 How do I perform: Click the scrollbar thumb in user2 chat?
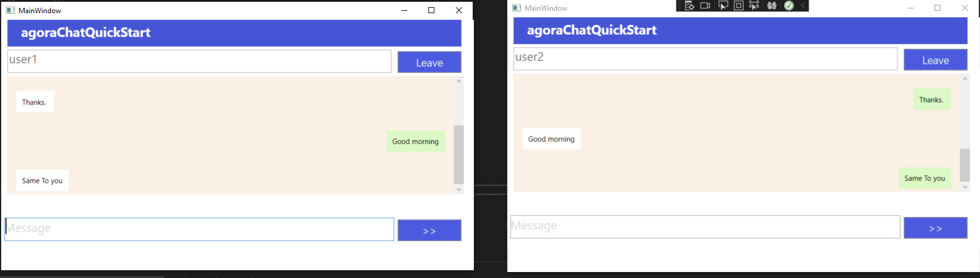click(965, 165)
